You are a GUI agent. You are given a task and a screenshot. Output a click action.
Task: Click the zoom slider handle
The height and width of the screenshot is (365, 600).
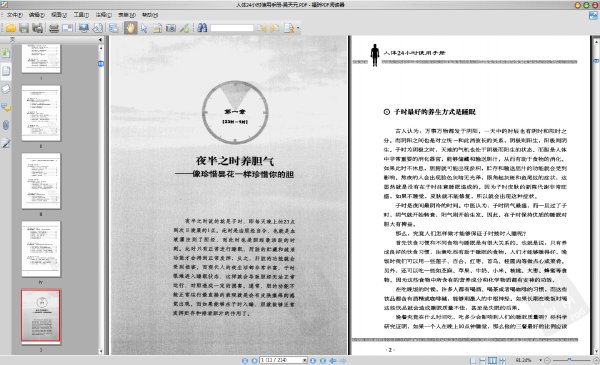pos(569,360)
